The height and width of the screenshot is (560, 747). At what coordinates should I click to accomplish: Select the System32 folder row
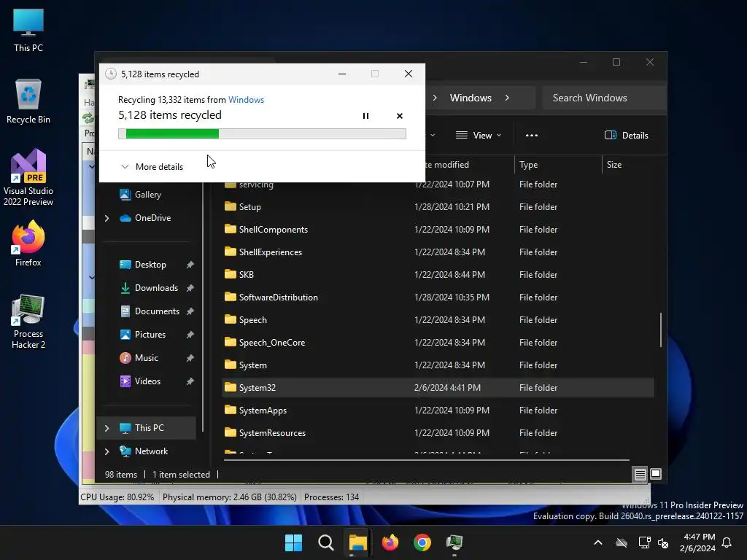pos(438,388)
